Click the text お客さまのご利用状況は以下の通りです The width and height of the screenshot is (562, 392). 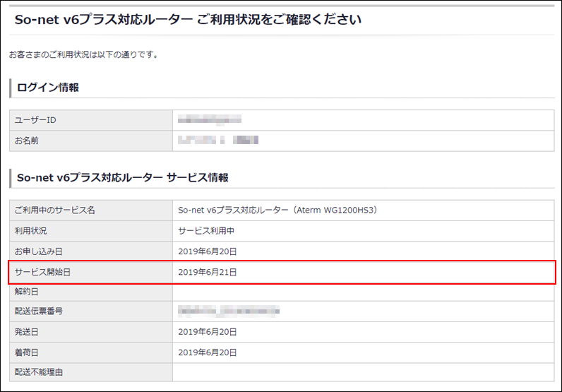click(82, 54)
